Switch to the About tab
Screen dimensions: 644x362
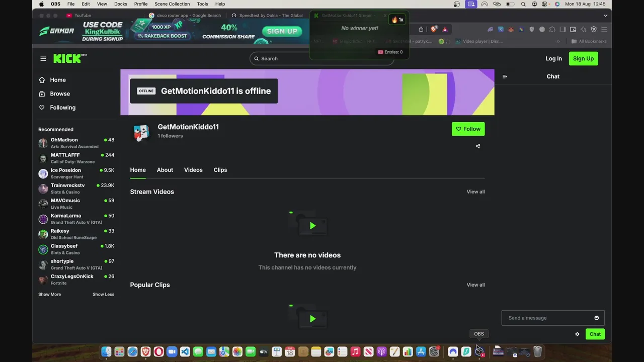(165, 170)
